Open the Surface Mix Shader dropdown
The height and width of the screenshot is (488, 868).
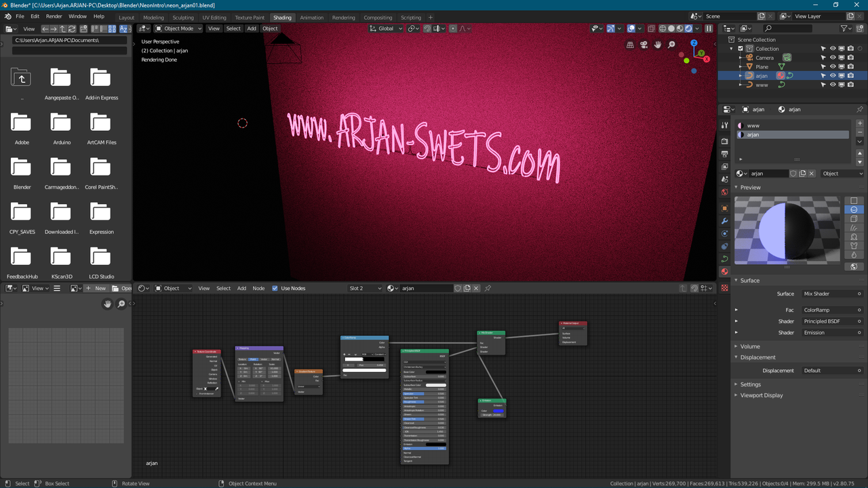[x=832, y=293]
